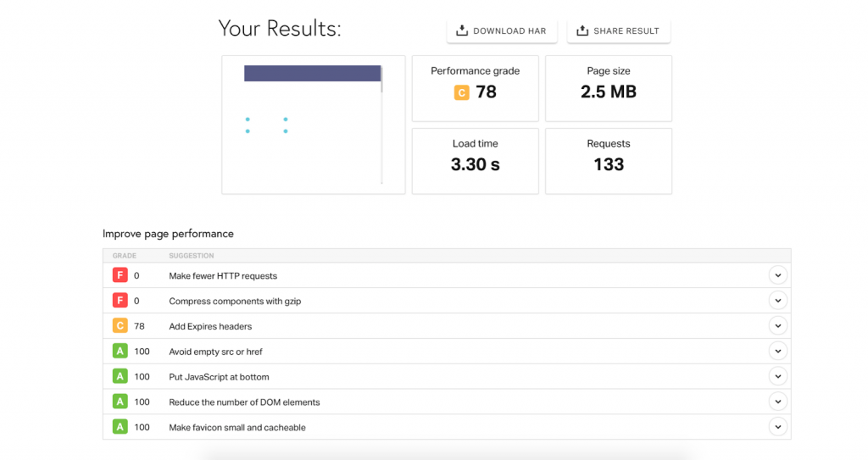
Task: Click the C grade badge for Expires headers
Action: coord(120,326)
